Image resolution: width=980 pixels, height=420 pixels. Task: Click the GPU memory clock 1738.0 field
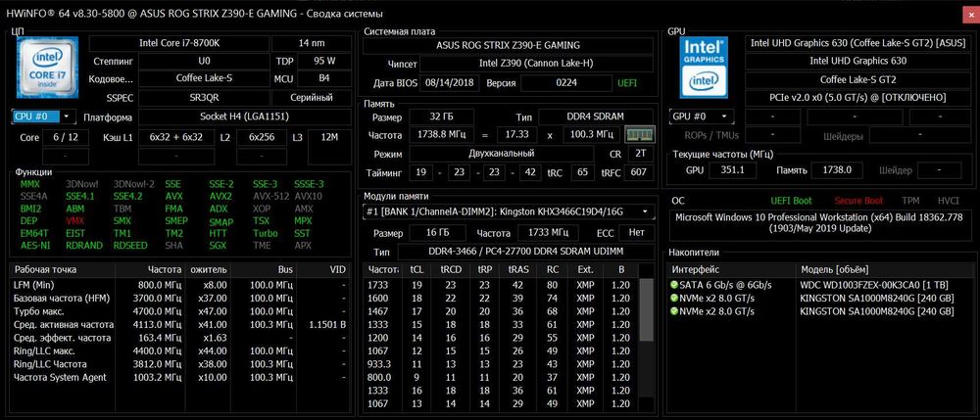click(837, 170)
